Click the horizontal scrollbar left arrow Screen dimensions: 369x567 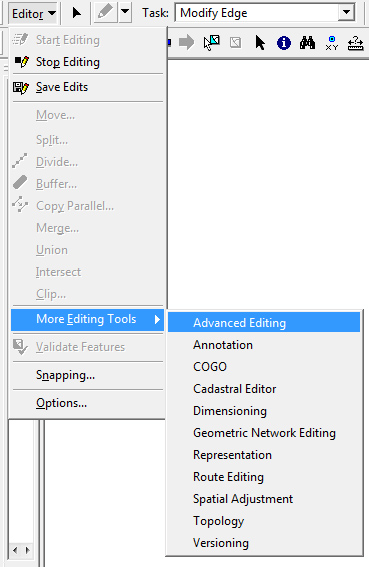click(x=15, y=550)
